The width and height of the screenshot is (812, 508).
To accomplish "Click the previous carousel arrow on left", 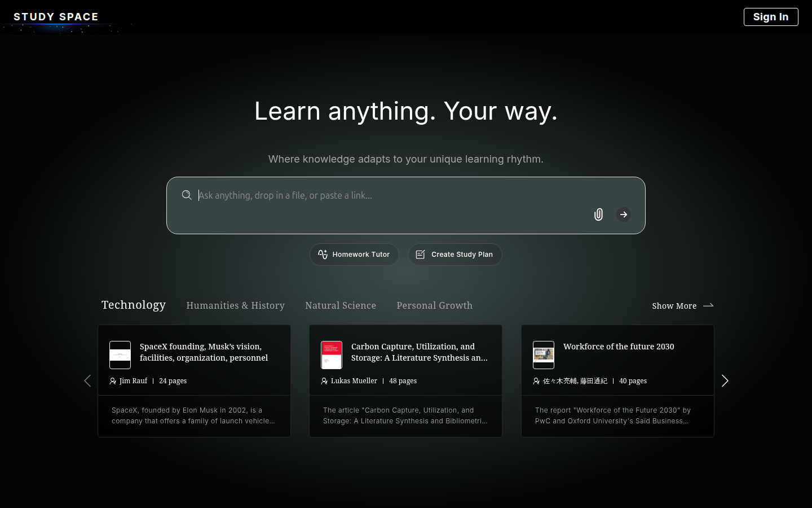I will click(x=87, y=381).
